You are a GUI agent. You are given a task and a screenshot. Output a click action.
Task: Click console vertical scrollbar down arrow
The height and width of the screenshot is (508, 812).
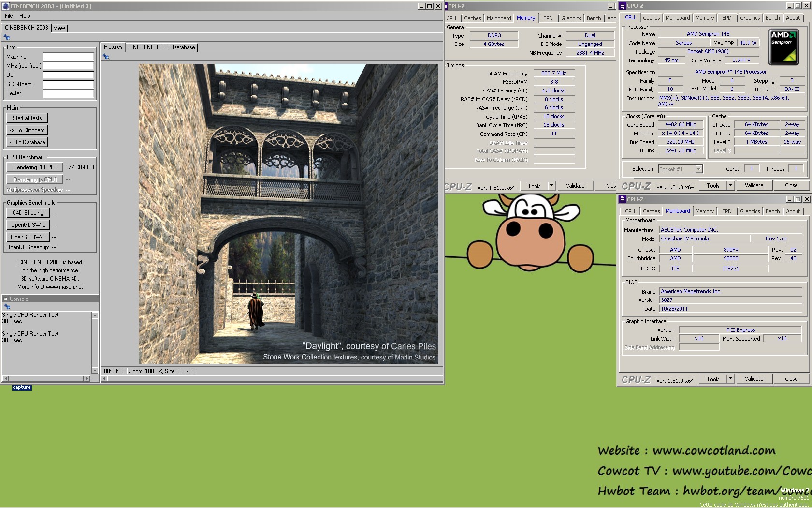click(x=95, y=371)
